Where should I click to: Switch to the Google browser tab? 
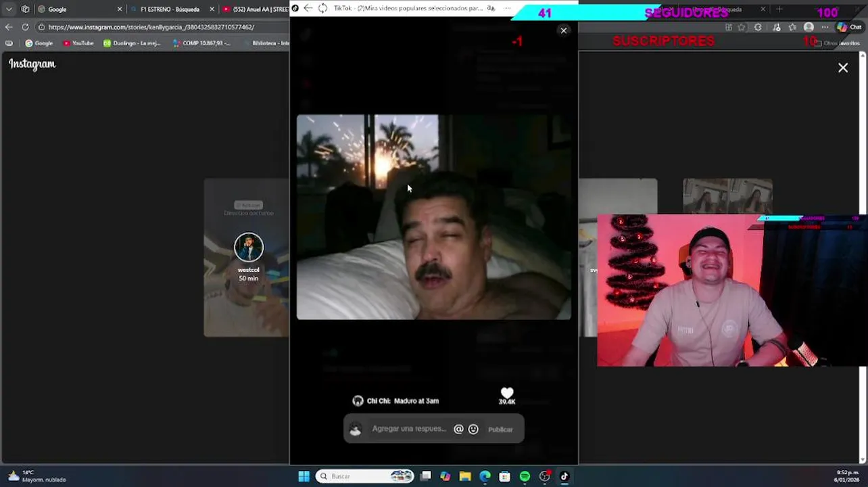tap(80, 9)
